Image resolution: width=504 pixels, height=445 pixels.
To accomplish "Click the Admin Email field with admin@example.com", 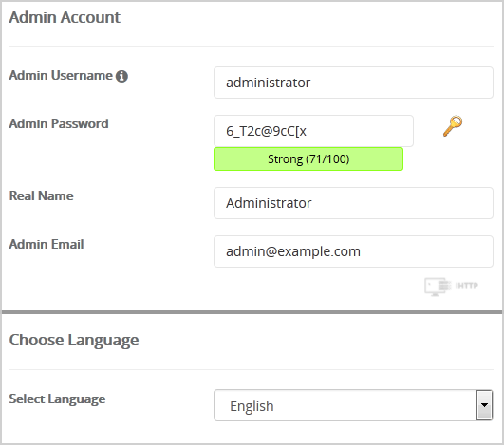I will 353,251.
